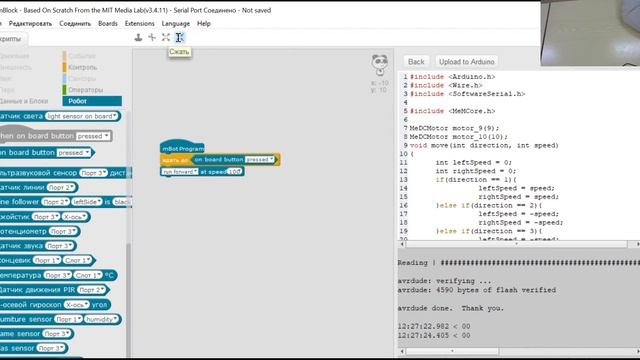The width and height of the screenshot is (640, 360).
Task: Open the Соединить menu
Action: (75, 24)
